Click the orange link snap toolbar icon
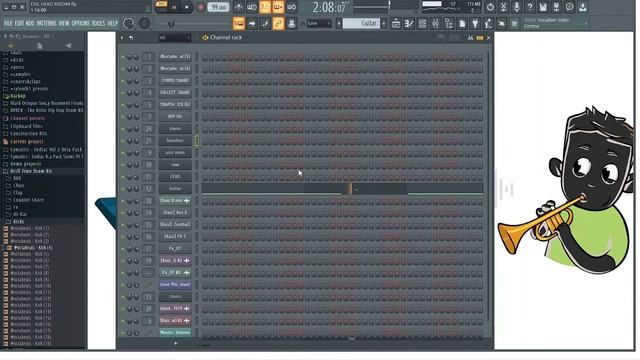This screenshot has height=360, width=640. coord(278,24)
